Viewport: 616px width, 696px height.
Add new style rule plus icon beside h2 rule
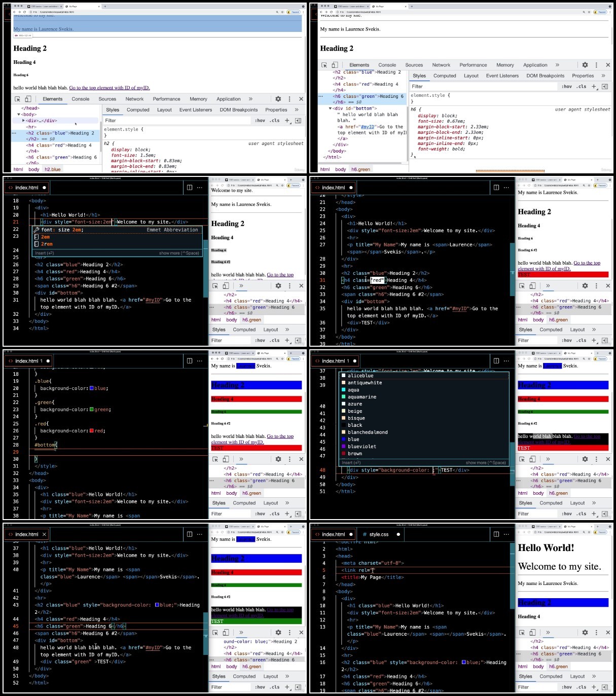(287, 121)
